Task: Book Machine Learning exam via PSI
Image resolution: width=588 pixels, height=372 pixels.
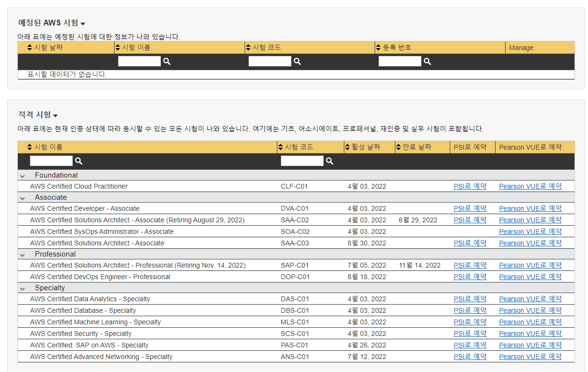Action: tap(470, 322)
